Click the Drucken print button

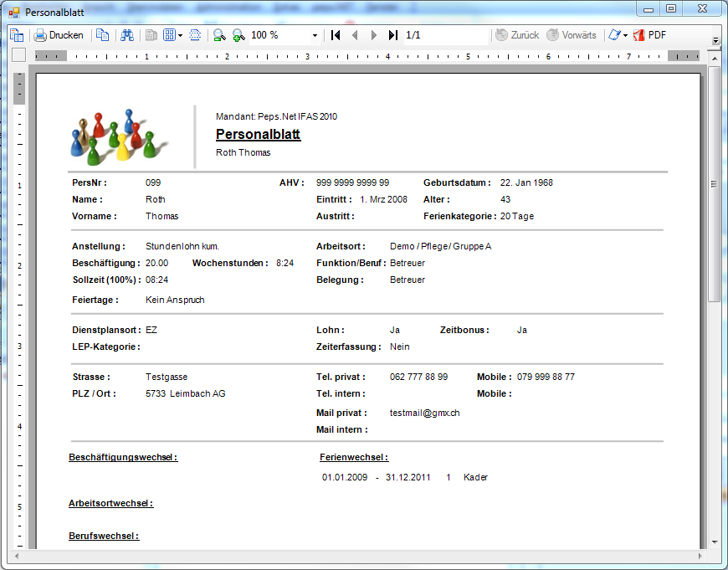(x=59, y=35)
